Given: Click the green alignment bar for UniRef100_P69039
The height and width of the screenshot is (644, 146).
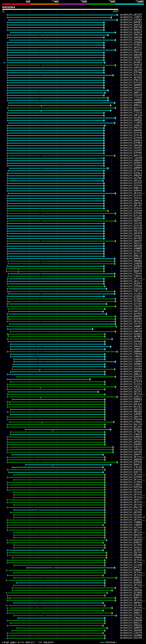Looking at the screenshot, I should pyautogui.click(x=61, y=65).
